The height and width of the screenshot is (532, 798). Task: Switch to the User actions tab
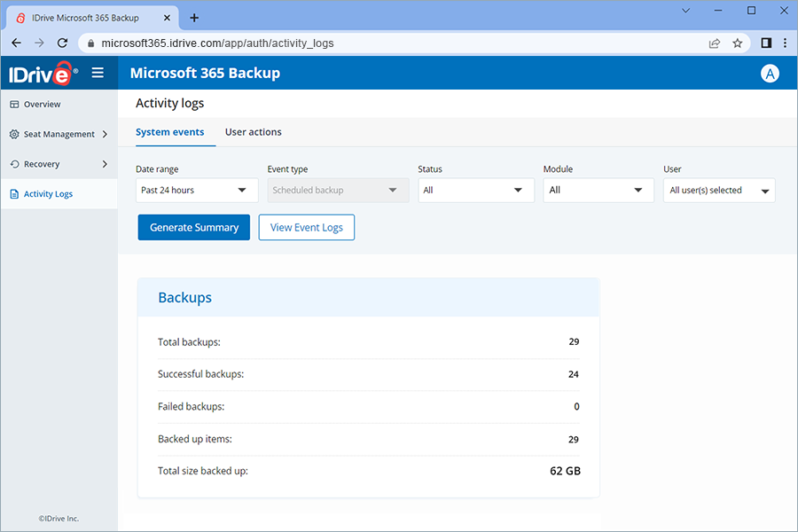click(x=253, y=132)
